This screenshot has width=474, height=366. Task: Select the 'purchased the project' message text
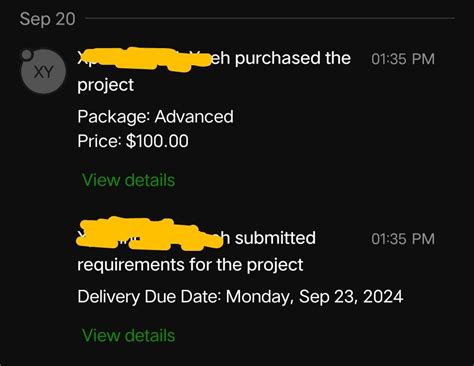tap(214, 71)
